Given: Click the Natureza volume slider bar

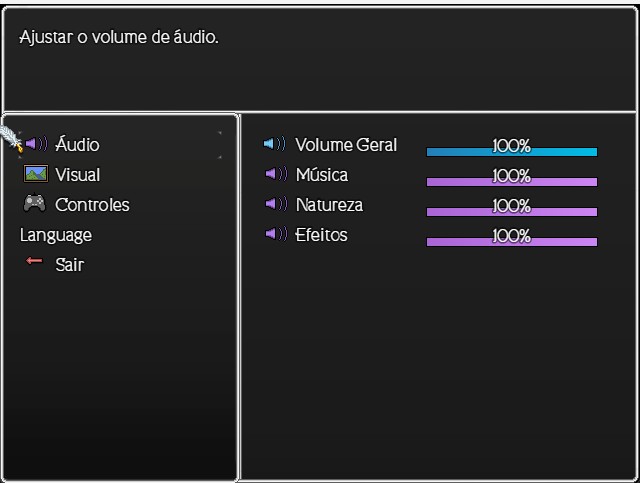Looking at the screenshot, I should [512, 211].
